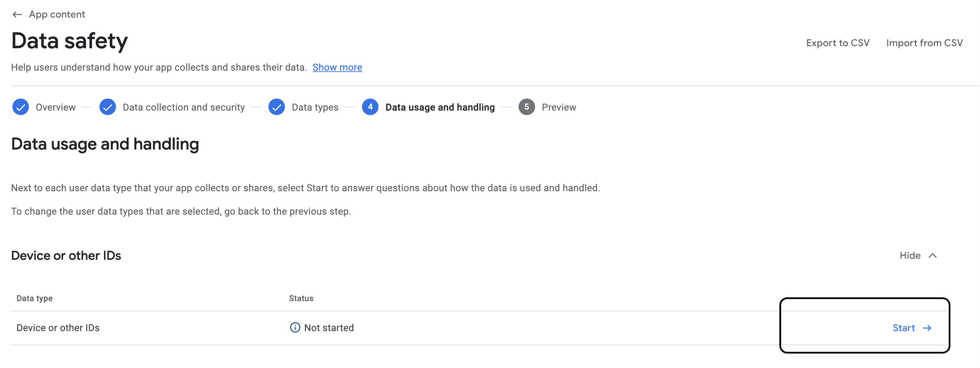
Task: Click the step 5 circle for Preview
Action: coord(527,107)
